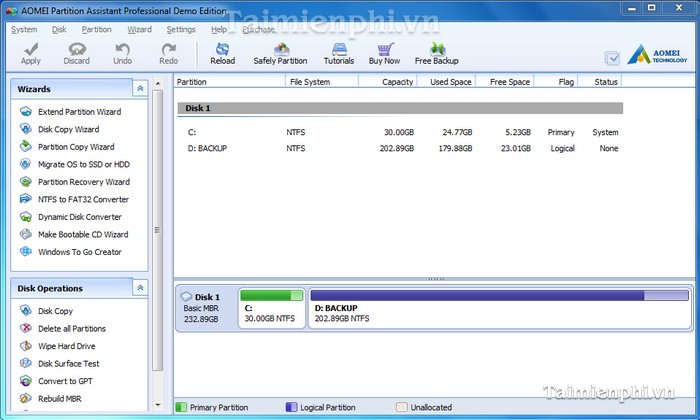
Task: Sort by the Capacity column header
Action: click(x=388, y=82)
